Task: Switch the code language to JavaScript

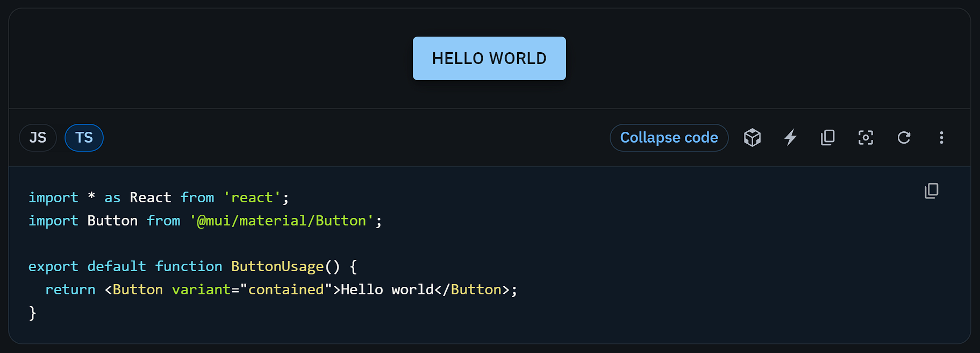Action: [x=38, y=138]
